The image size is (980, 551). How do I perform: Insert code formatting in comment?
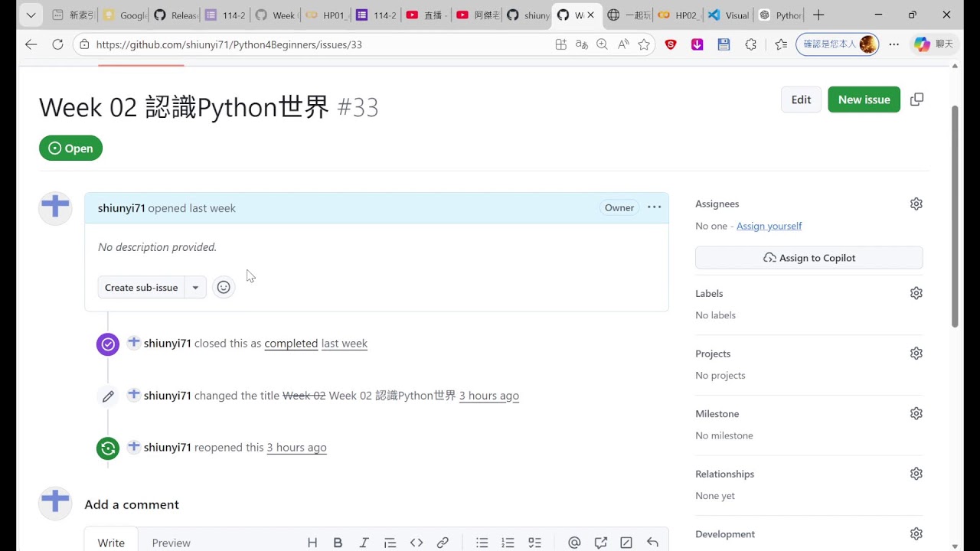(416, 543)
